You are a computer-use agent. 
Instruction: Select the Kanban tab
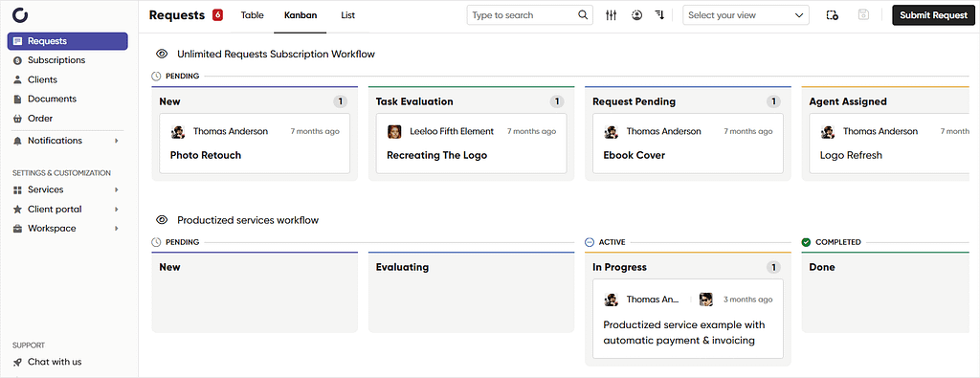301,15
